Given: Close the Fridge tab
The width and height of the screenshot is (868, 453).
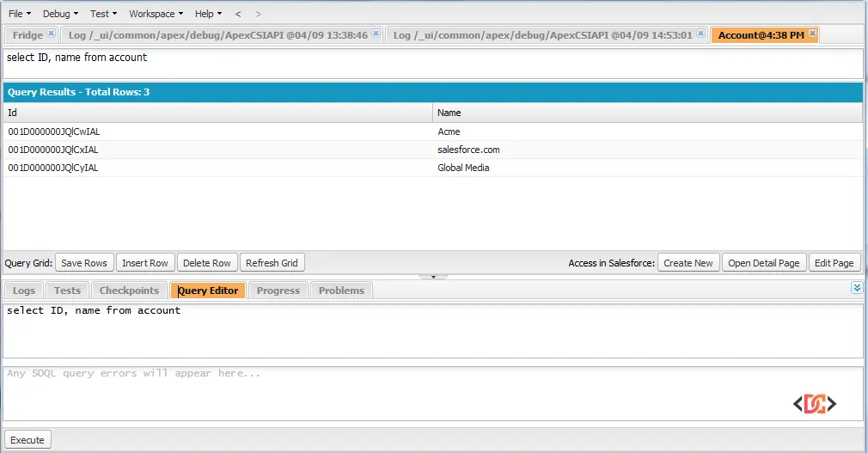Looking at the screenshot, I should (x=51, y=34).
